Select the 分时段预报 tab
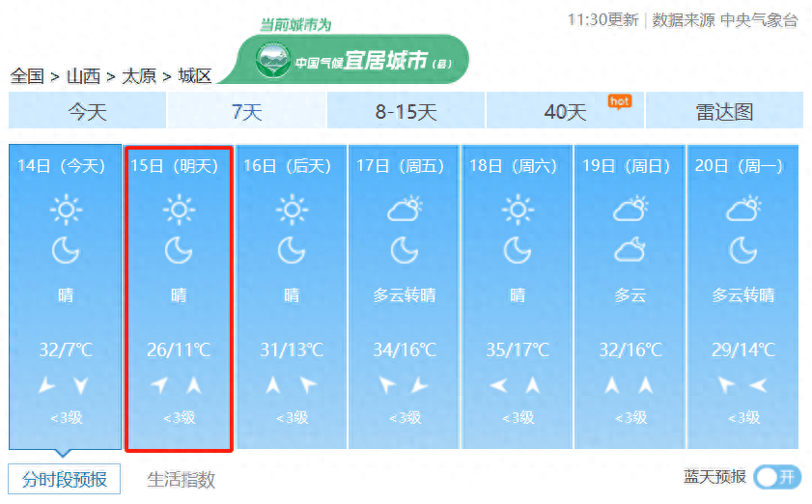This screenshot has width=812, height=504. pyautogui.click(x=65, y=479)
